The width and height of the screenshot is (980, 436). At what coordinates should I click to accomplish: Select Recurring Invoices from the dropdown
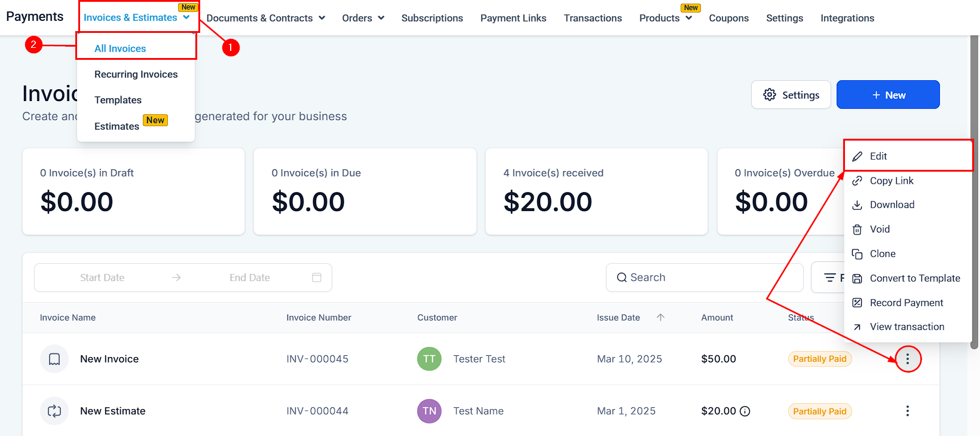coord(136,74)
